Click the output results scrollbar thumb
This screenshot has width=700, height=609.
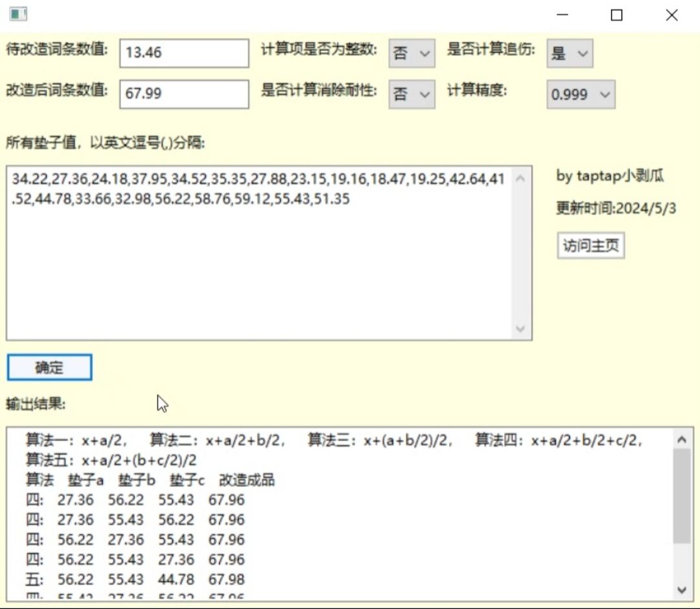point(682,496)
